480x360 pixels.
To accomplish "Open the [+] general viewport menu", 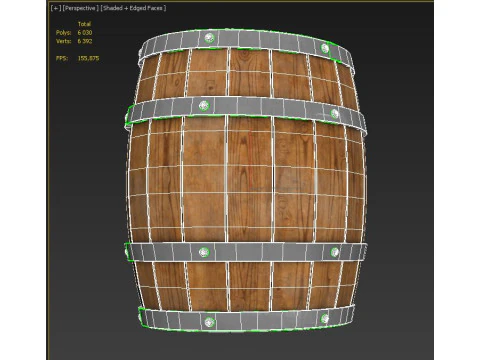I will tap(56, 8).
